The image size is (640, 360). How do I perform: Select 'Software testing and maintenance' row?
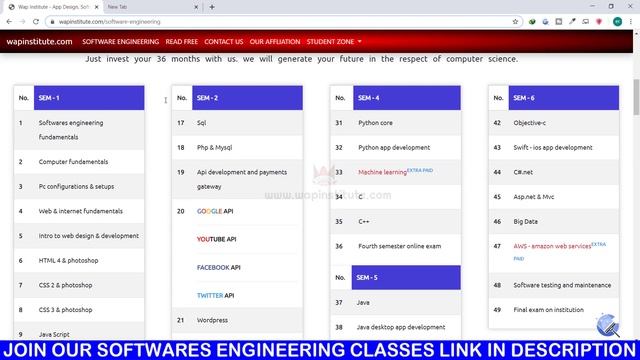[x=554, y=285]
